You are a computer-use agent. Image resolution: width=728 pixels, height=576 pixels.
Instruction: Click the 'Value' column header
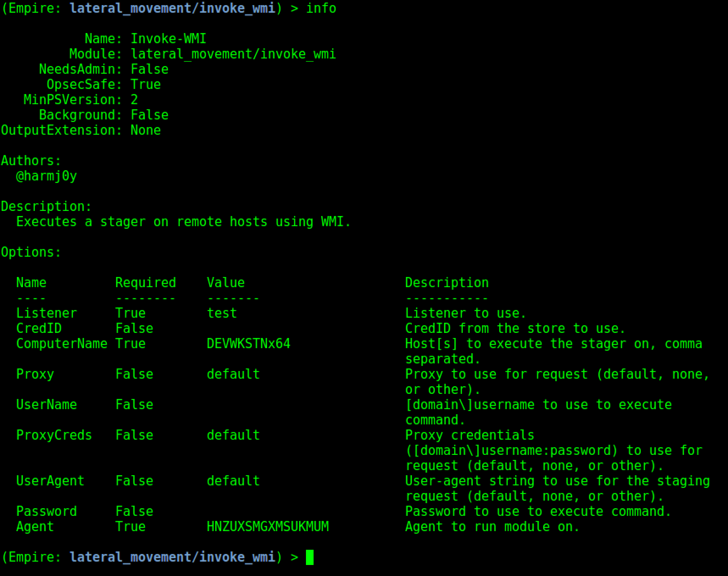coord(225,282)
